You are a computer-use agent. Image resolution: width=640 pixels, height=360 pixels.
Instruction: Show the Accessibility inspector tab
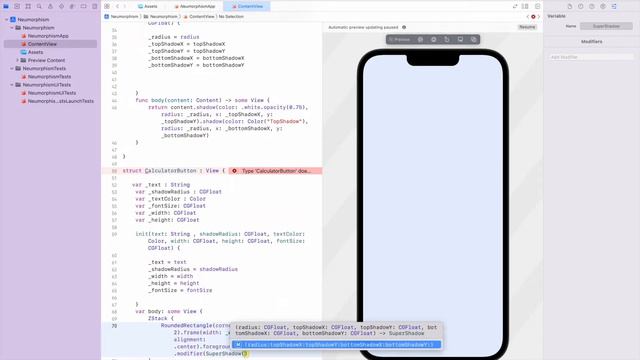pyautogui.click(x=603, y=7)
